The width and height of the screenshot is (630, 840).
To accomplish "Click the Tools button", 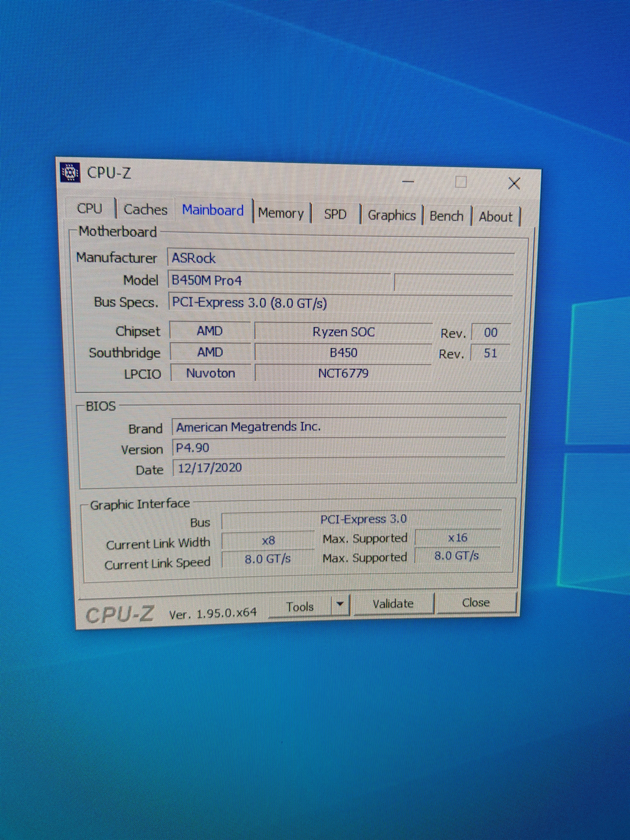I will click(x=300, y=607).
